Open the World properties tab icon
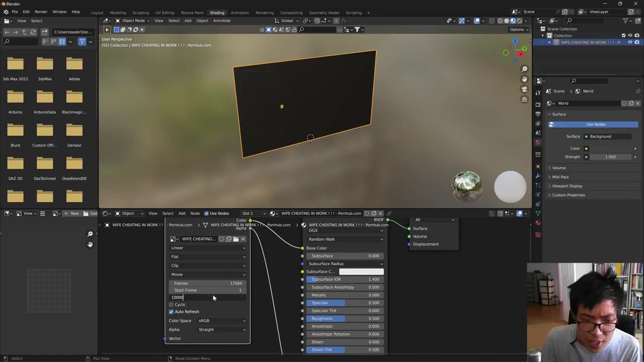Screen dimensions: 644x362 pos(538,142)
